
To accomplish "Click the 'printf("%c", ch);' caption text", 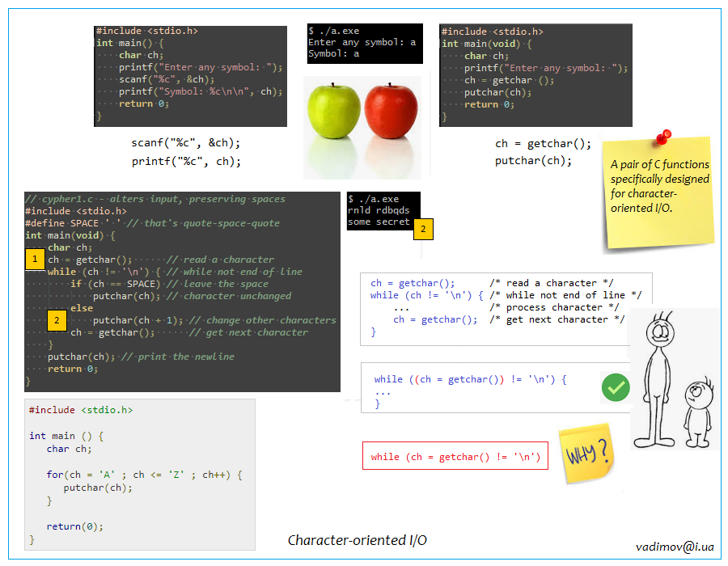I will [186, 162].
